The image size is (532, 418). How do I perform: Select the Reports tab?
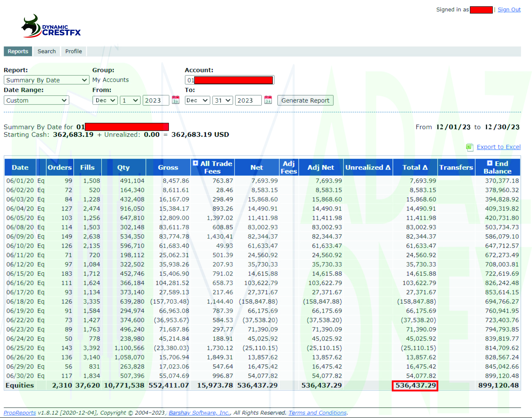pyautogui.click(x=18, y=51)
